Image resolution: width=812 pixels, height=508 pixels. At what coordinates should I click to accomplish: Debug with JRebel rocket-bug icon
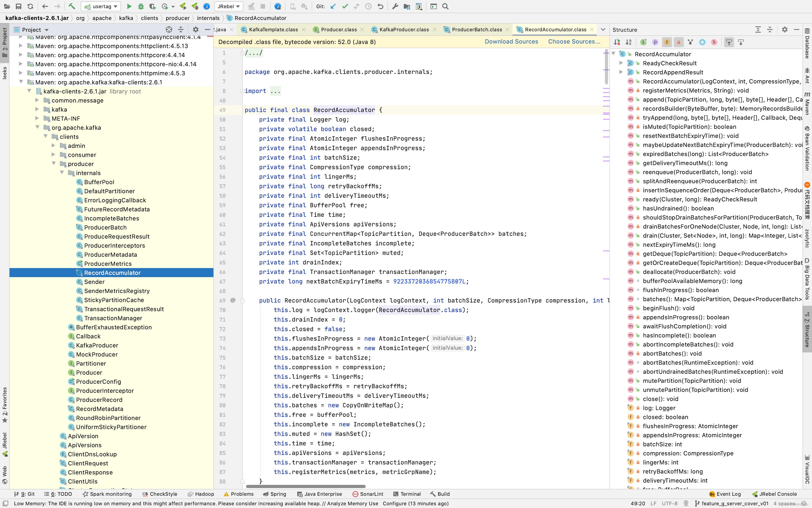click(x=195, y=6)
